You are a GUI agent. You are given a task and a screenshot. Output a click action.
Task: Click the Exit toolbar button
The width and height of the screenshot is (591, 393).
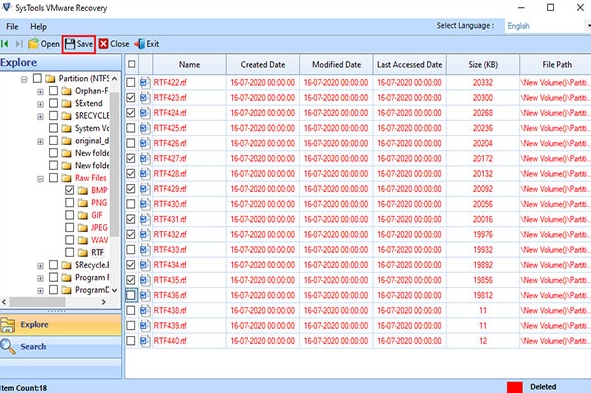tap(147, 44)
